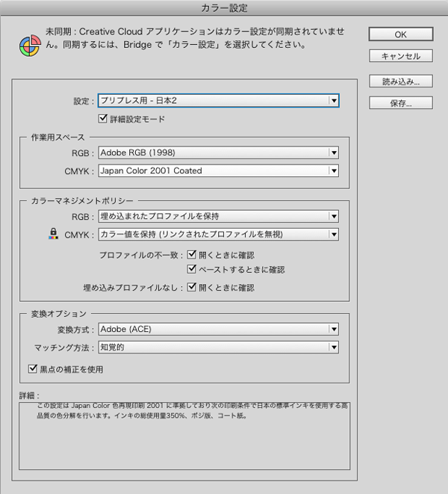
Task: Click the カラーマネジメントポリシー group label
Action: pos(82,201)
